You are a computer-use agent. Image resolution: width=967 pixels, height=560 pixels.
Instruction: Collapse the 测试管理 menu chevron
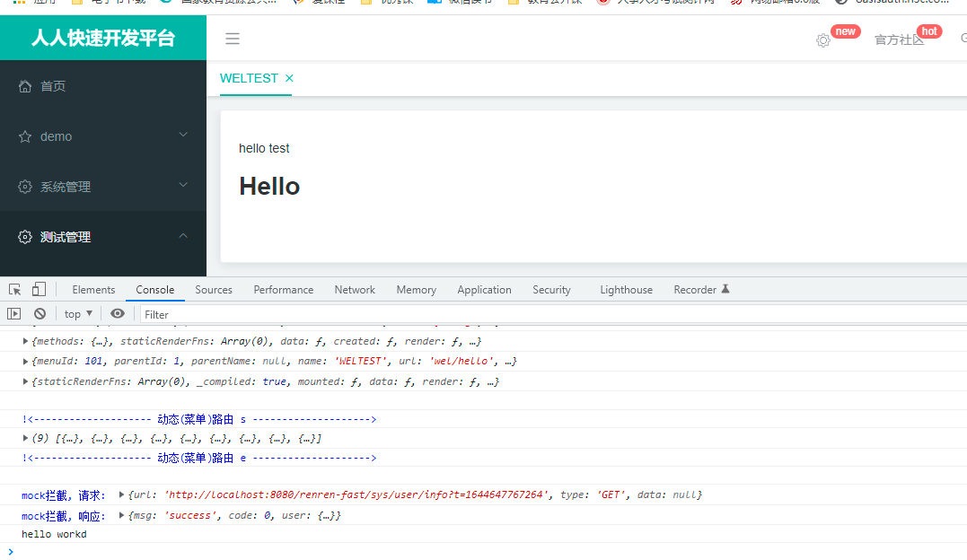183,236
